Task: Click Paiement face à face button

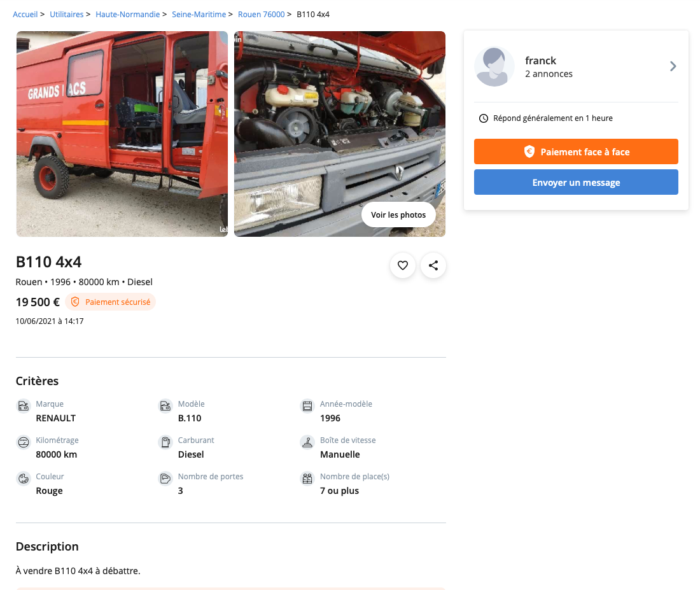Action: point(576,151)
